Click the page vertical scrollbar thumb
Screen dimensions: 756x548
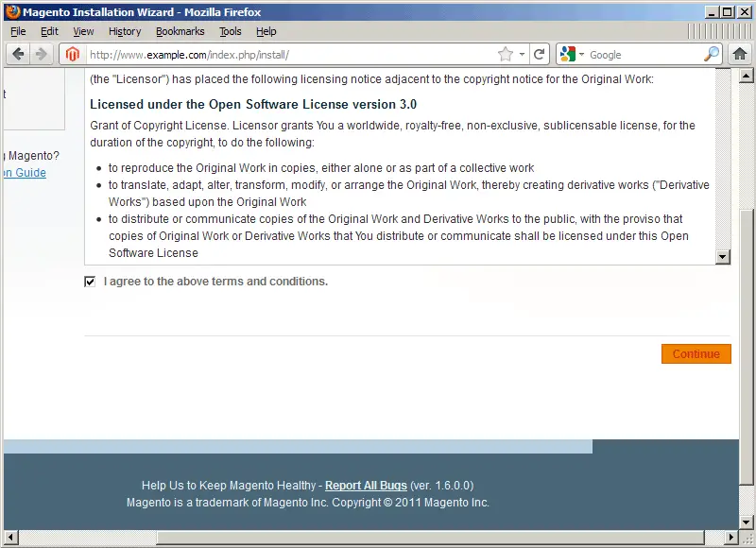(747, 346)
